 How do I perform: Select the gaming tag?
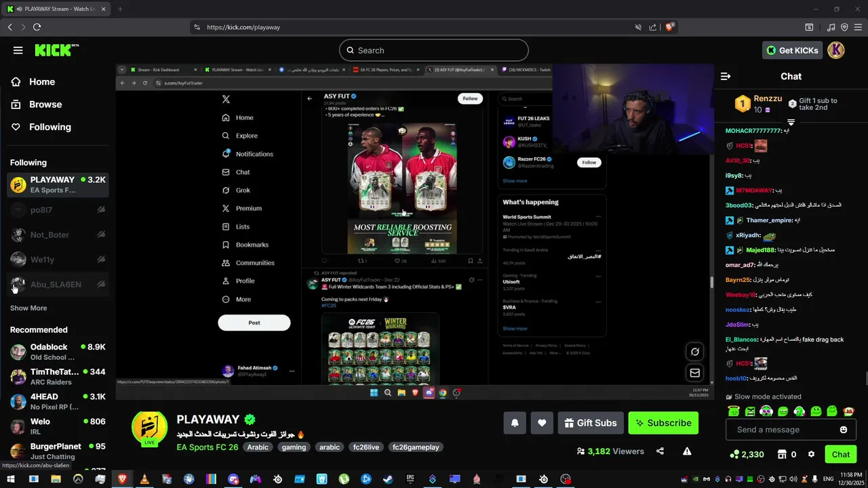(294, 447)
